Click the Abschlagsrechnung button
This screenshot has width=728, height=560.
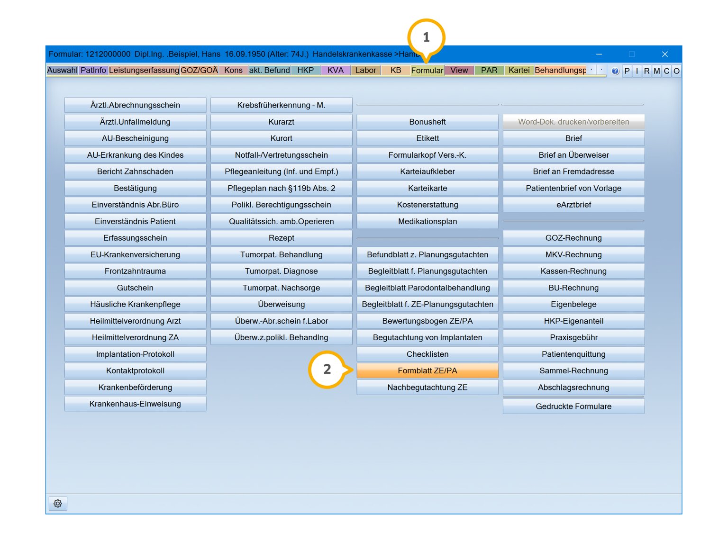573,387
